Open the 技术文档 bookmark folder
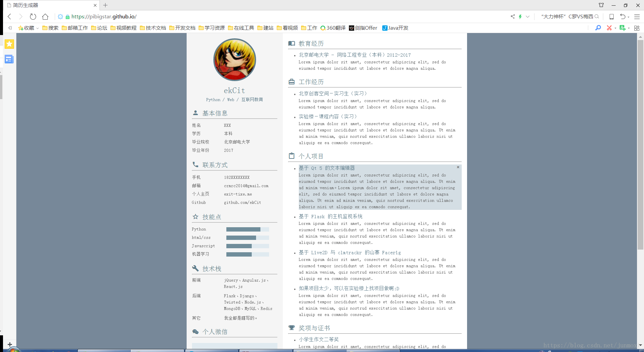This screenshot has width=644, height=352. (153, 28)
